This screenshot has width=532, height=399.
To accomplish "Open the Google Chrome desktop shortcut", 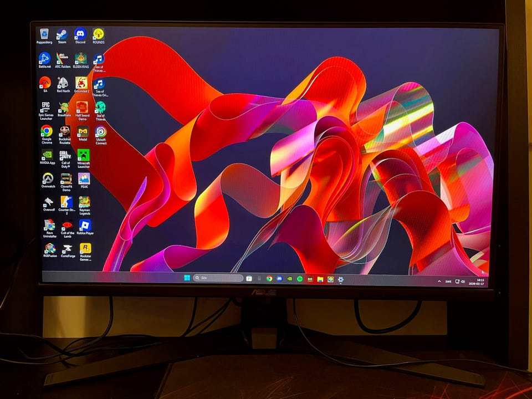I will 47,134.
